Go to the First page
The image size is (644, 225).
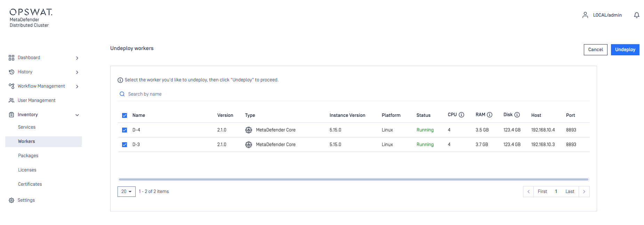pos(542,192)
